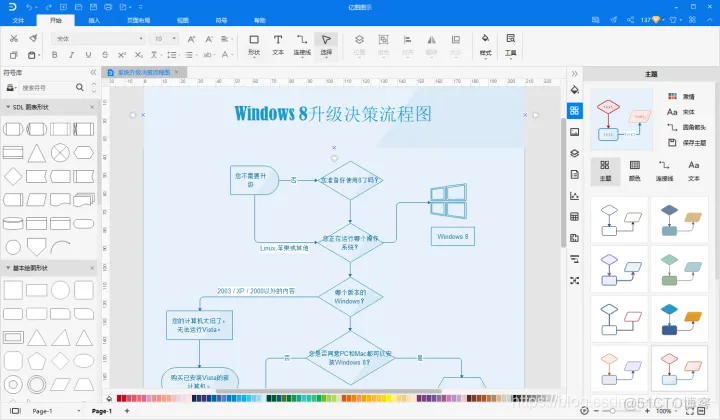The width and height of the screenshot is (720, 420).
Task: Toggle Superscript formatting
Action: (x=122, y=55)
